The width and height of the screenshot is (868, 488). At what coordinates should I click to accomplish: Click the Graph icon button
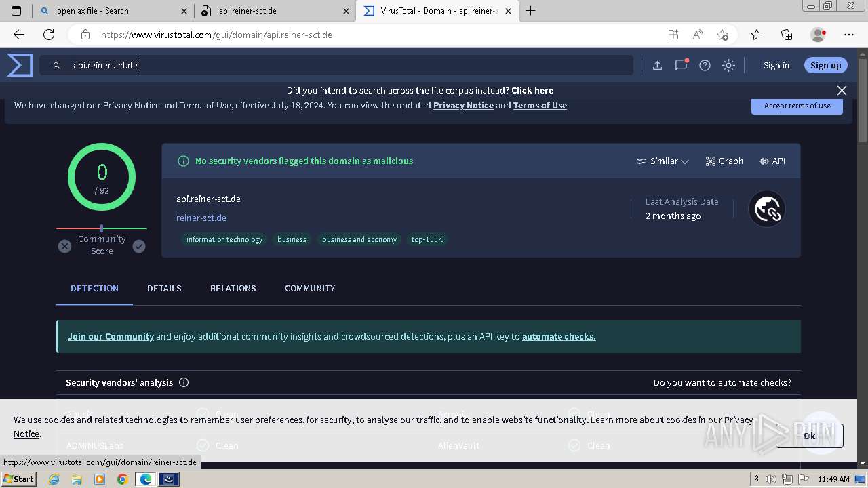(x=724, y=161)
